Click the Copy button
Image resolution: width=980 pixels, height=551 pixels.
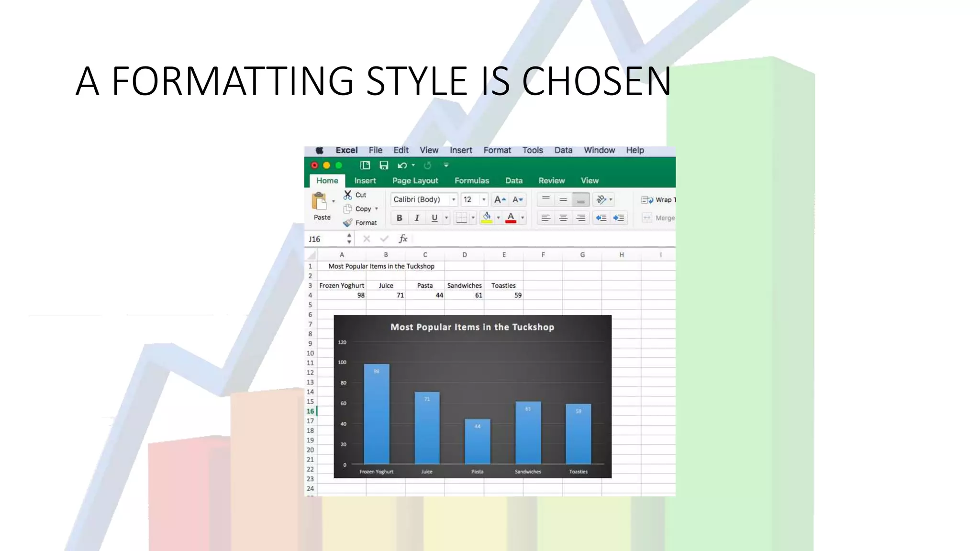pos(357,209)
